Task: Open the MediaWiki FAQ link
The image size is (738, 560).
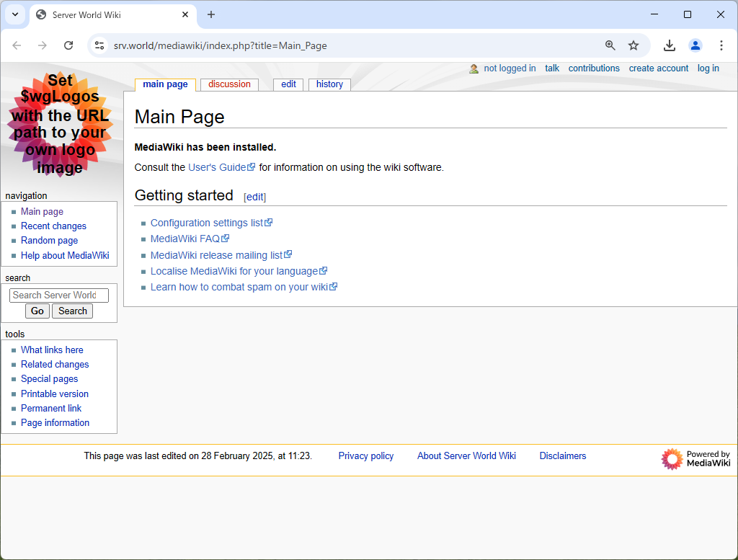Action: [190, 239]
